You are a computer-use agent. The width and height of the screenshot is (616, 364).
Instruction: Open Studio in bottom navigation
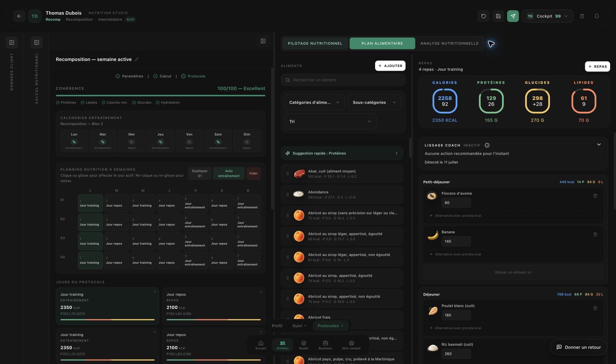click(304, 345)
